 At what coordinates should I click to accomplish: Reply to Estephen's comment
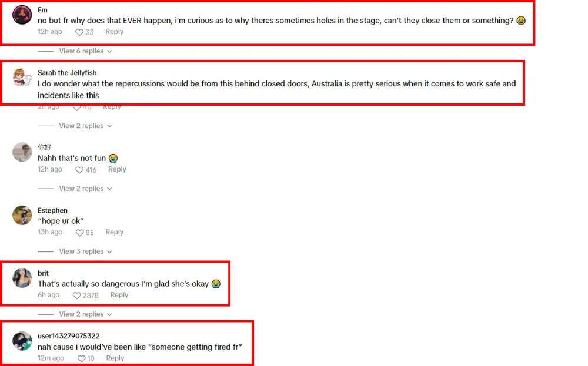click(115, 232)
